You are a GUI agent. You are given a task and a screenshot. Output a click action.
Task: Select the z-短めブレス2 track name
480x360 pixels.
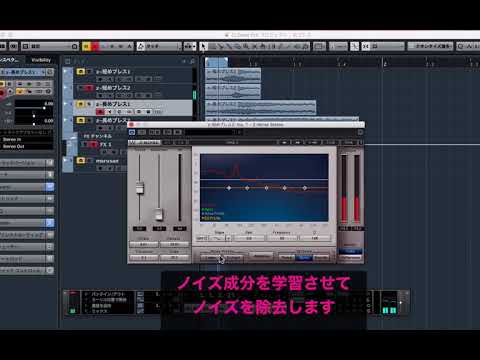pos(113,88)
